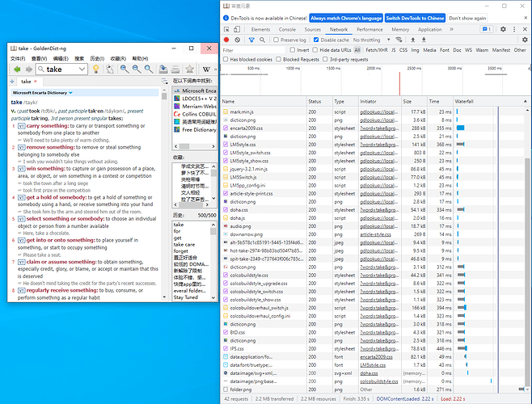The image size is (532, 404).
Task: Close the take tab in GoldenDict
Action: click(36, 82)
